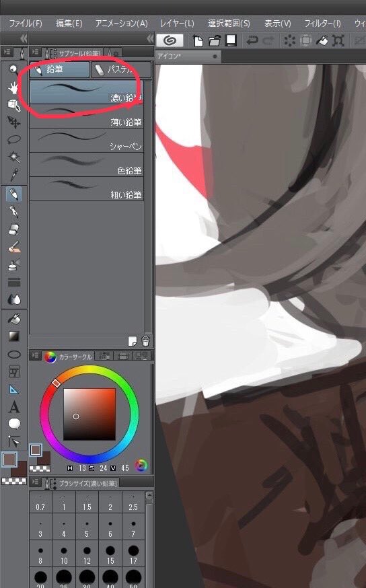Viewport: 366px width, 588px height.
Task: Switch to the Intermediate Color panel tab
Action: [x=123, y=357]
